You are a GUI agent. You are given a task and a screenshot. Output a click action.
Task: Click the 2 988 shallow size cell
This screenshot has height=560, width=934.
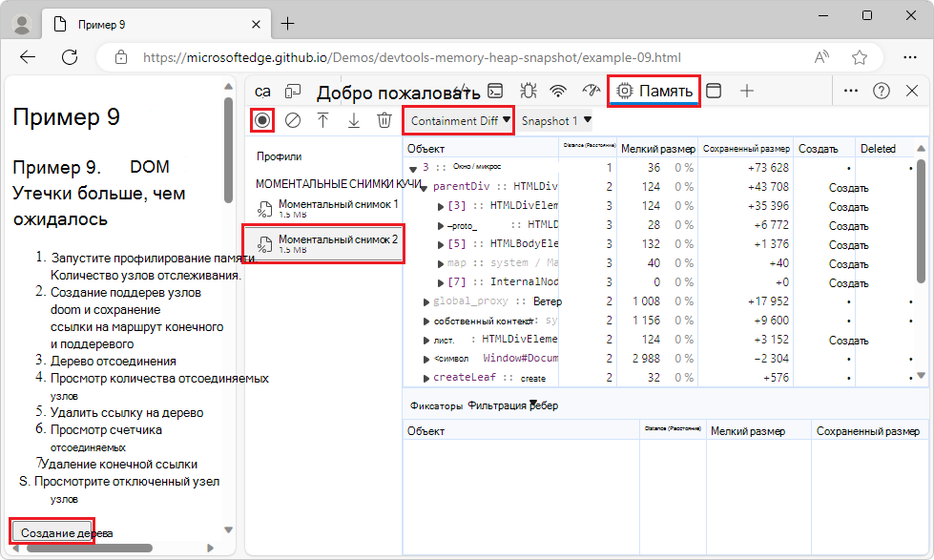tap(646, 359)
